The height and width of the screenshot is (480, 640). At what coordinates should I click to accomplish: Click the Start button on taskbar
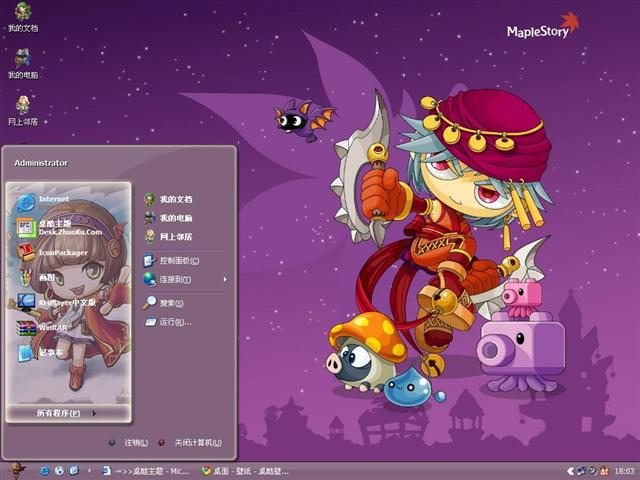click(16, 471)
